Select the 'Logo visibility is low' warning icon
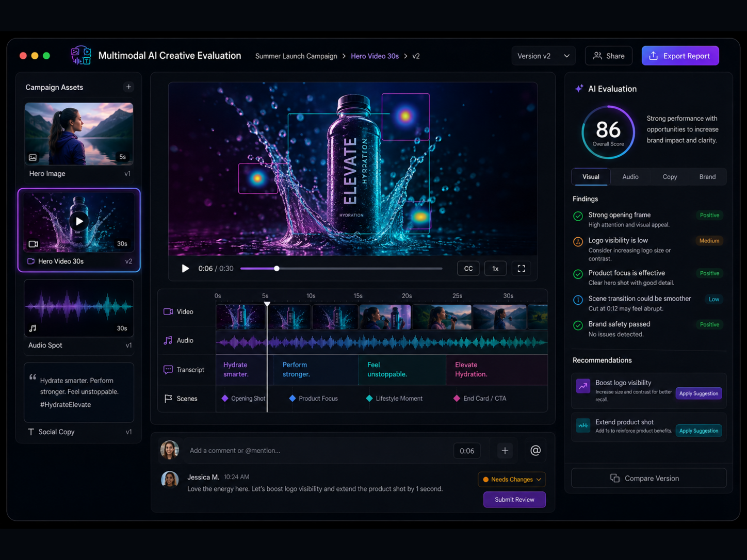747x560 pixels. pos(578,241)
